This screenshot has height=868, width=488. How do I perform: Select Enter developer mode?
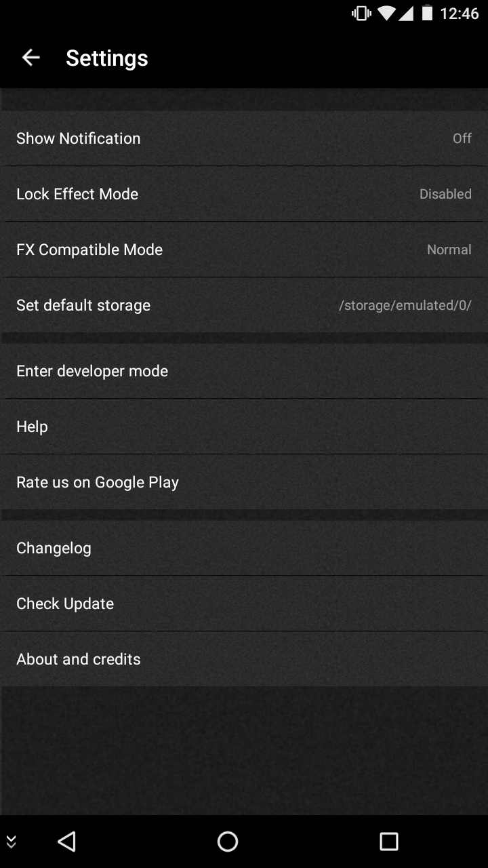244,371
